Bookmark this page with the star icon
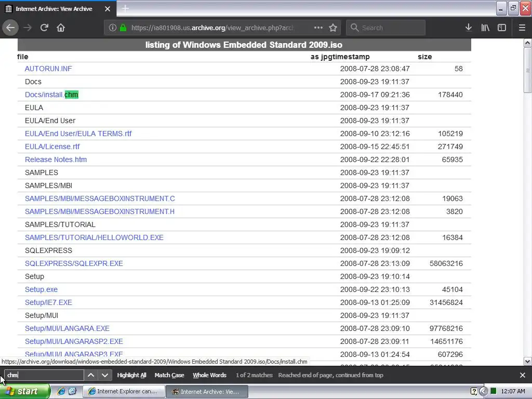Viewport: 532px width, 399px height. tap(333, 28)
